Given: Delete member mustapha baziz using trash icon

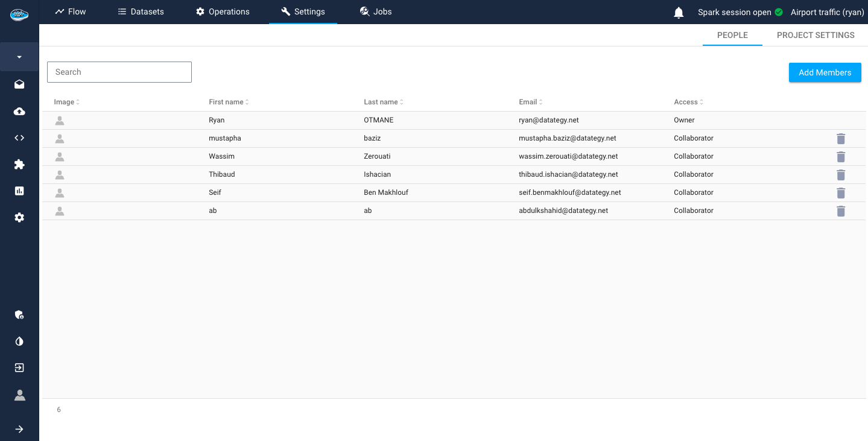Looking at the screenshot, I should pyautogui.click(x=841, y=139).
